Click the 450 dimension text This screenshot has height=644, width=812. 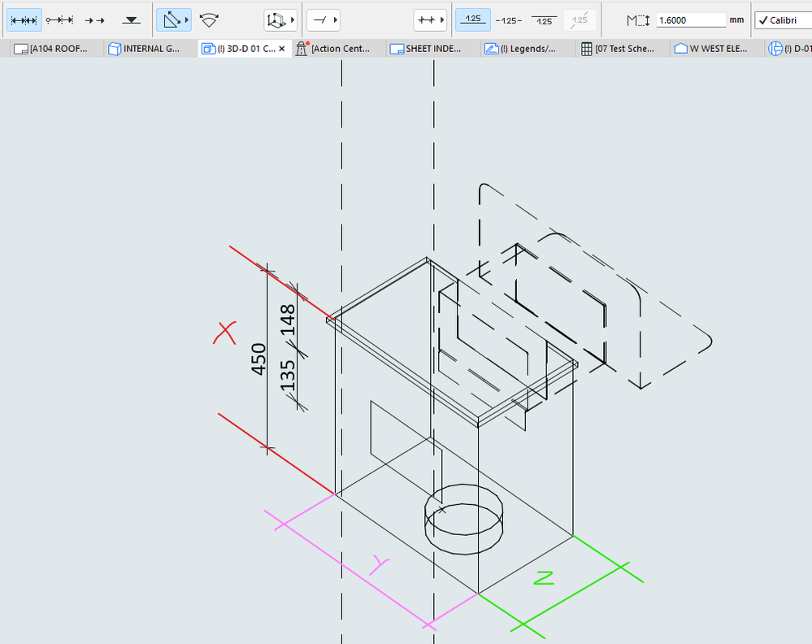(258, 359)
